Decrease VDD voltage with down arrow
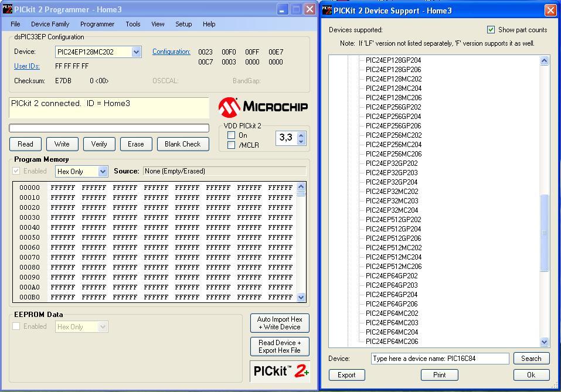Image resolution: width=561 pixels, height=392 pixels. point(301,142)
